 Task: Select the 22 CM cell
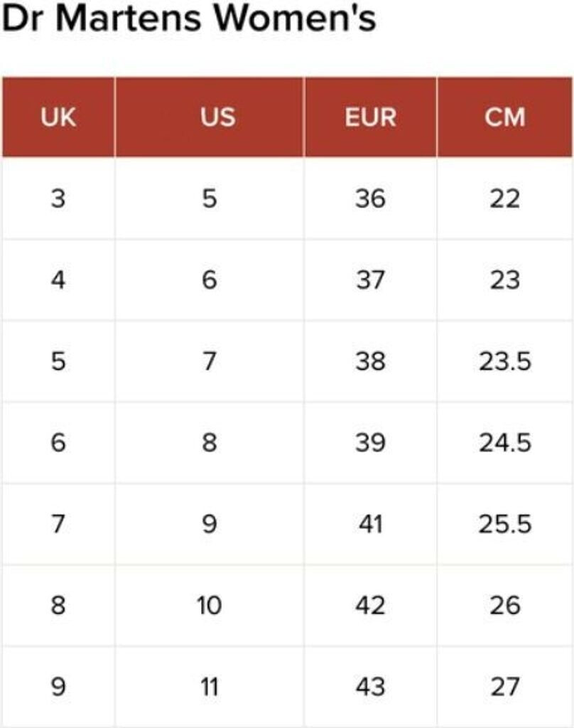tap(505, 199)
